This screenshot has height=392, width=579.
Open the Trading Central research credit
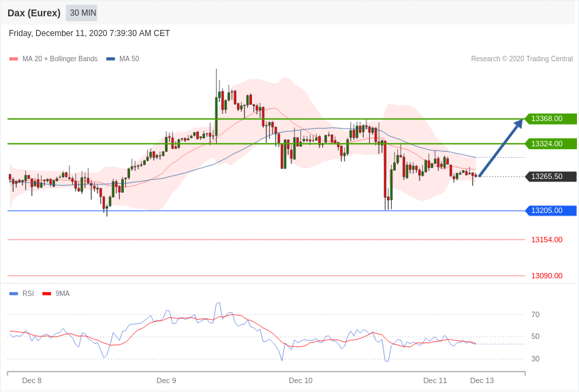click(522, 59)
